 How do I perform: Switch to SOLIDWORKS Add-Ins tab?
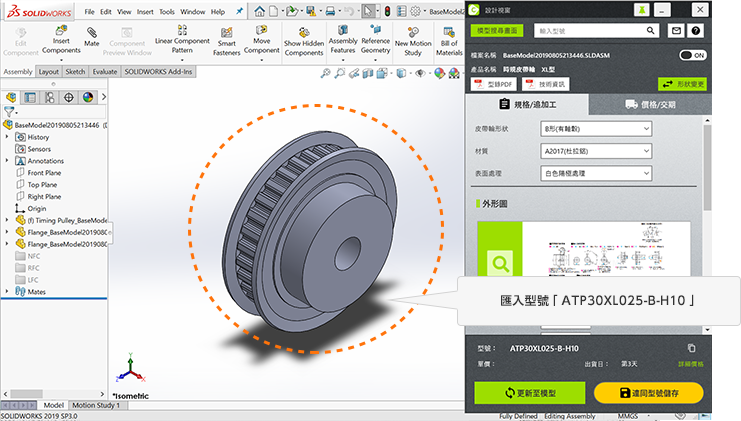pos(158,72)
